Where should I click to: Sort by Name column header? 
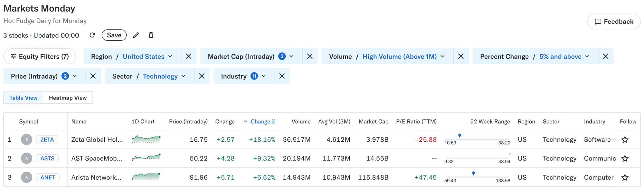79,121
